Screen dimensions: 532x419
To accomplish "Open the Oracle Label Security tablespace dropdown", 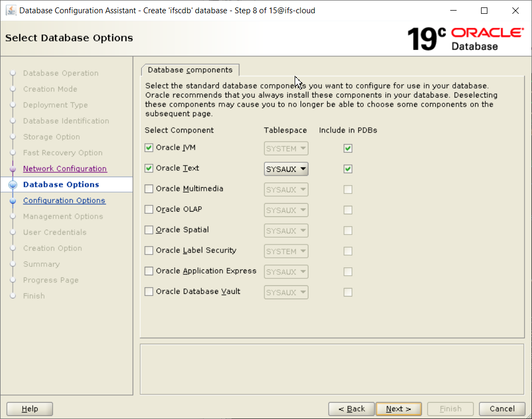I will tap(286, 251).
